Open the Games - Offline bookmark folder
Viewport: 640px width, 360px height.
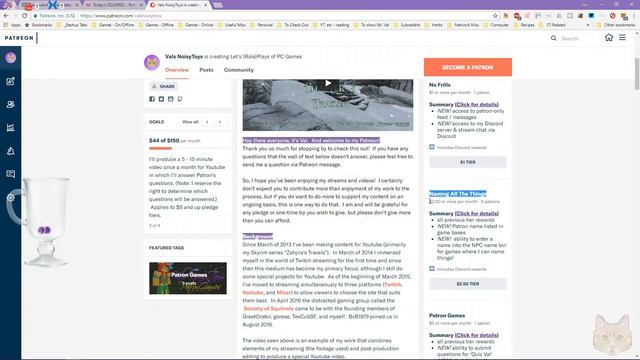pyautogui.click(x=156, y=25)
